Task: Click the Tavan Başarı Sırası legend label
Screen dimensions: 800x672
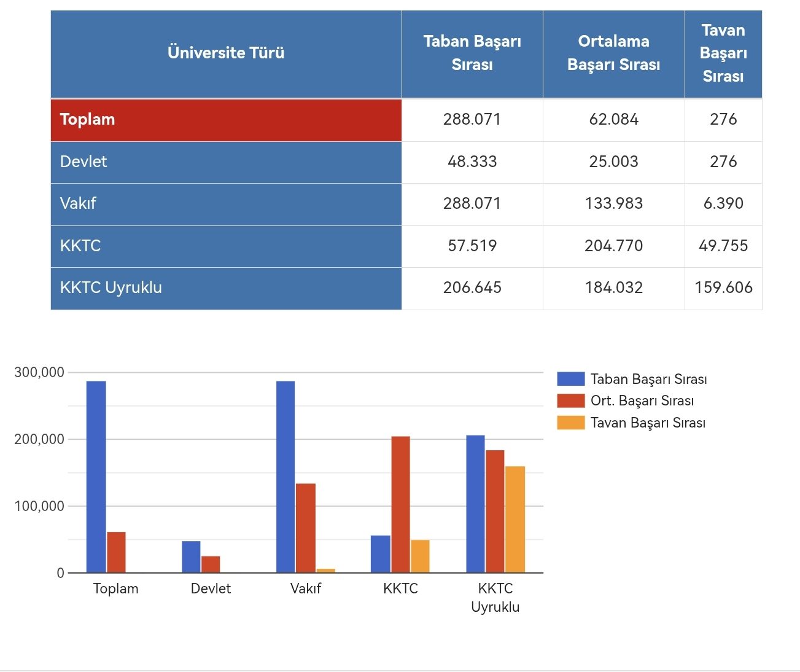Action: pos(648,423)
